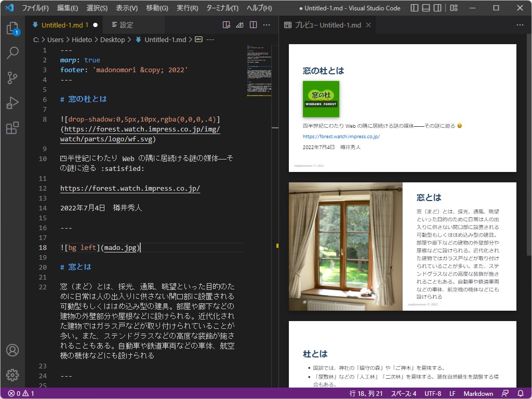Open the Markdown language mode picker
The width and height of the screenshot is (532, 399).
click(478, 394)
